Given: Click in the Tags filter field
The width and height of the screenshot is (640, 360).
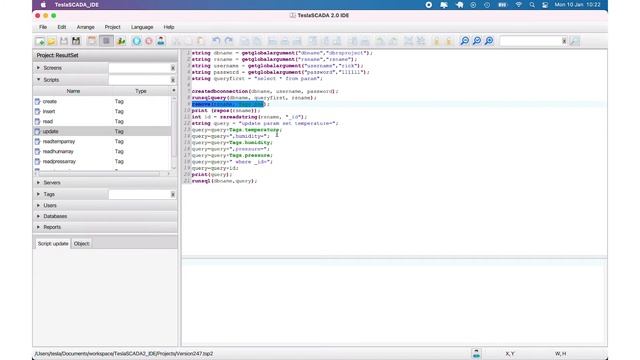Looking at the screenshot, I should 140,194.
